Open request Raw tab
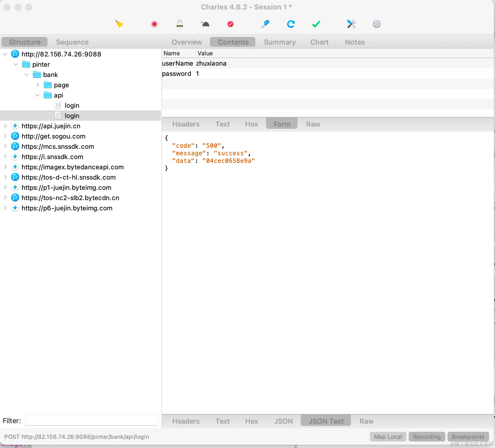The height and width of the screenshot is (448, 495). (x=313, y=124)
